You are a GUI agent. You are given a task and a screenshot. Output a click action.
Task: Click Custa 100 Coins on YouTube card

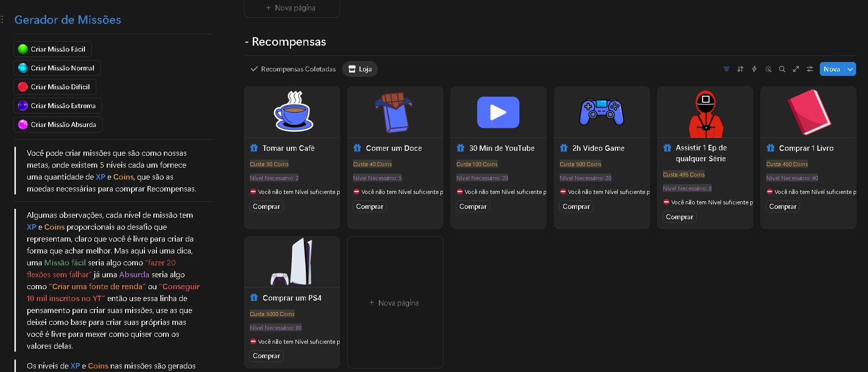click(x=477, y=164)
